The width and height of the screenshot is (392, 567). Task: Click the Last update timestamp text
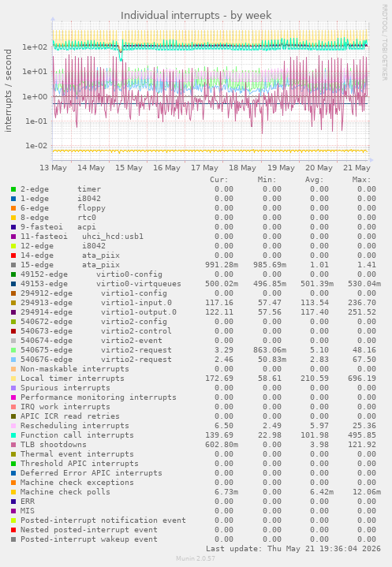pos(293,549)
